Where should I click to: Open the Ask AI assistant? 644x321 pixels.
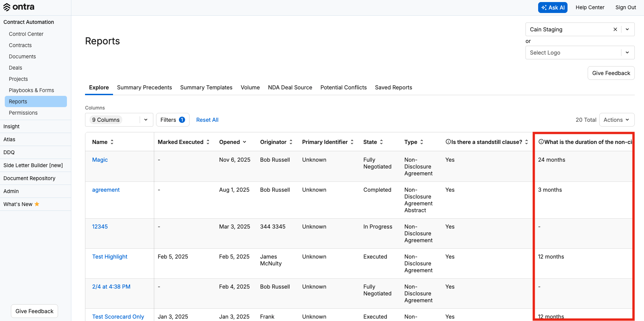click(552, 8)
